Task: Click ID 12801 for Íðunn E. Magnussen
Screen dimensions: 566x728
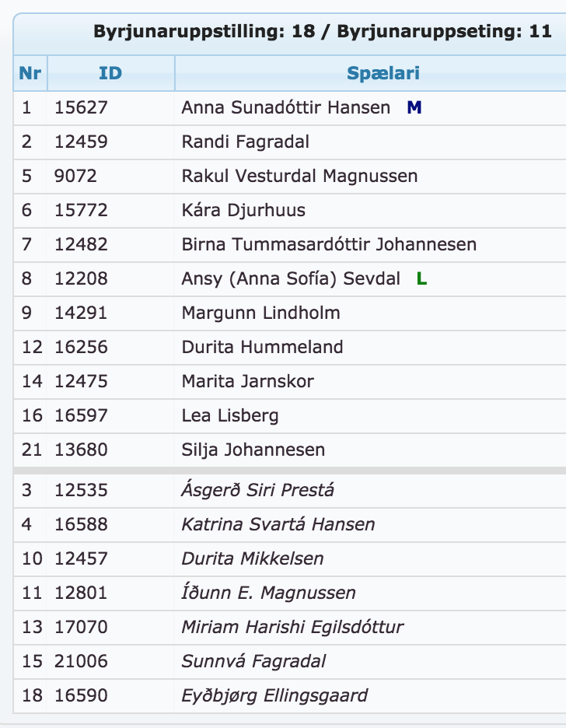Action: coord(81,593)
